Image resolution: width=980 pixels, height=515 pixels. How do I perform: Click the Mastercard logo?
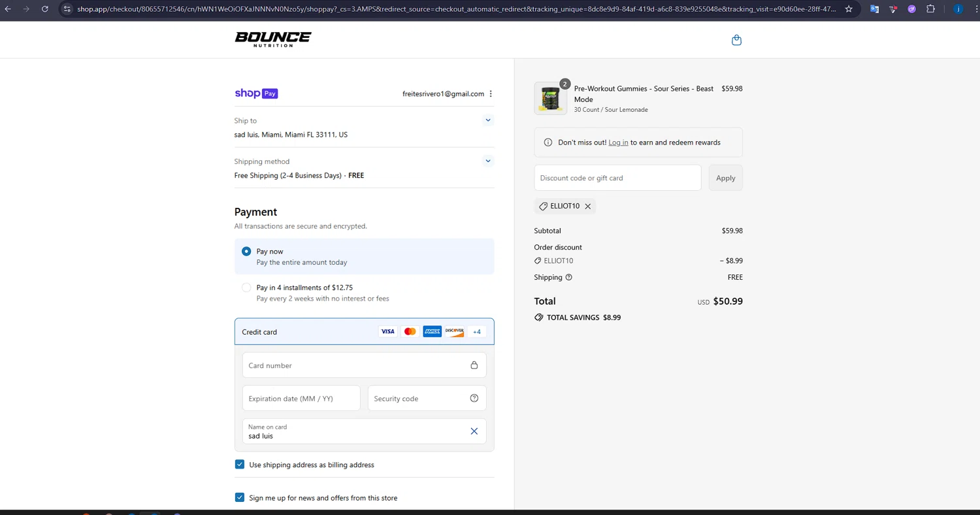coord(410,331)
